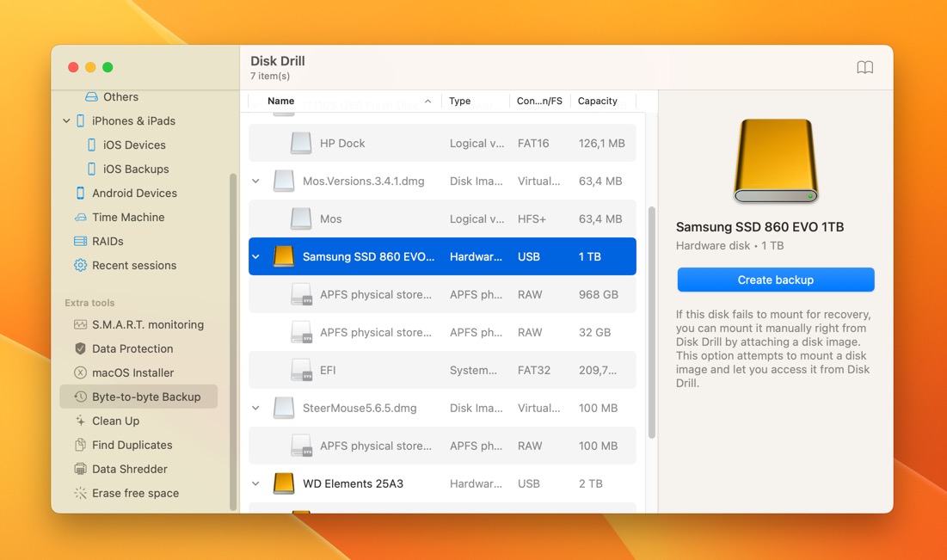Open the macOS Installer tool
The height and width of the screenshot is (560, 947).
(132, 372)
